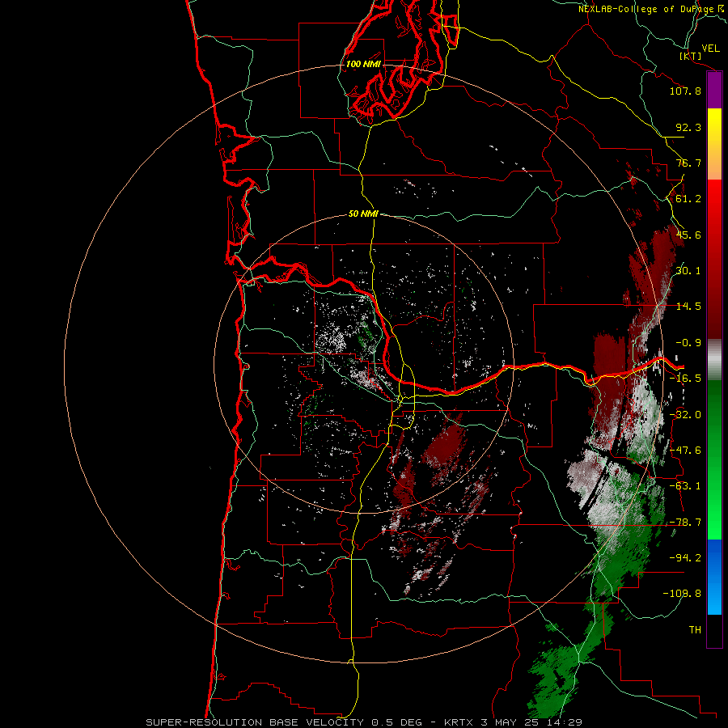Click the 61.2 velocity scale value
The height and width of the screenshot is (728, 728).
point(688,199)
